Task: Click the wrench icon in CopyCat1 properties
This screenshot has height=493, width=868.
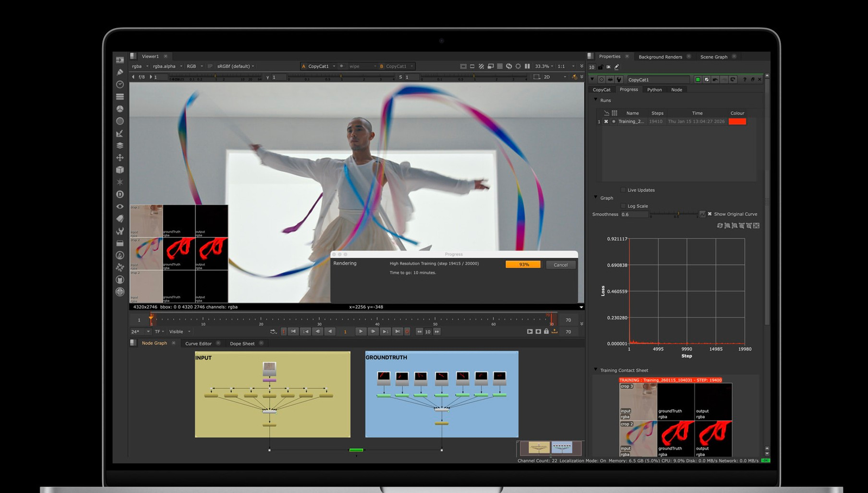Action: (x=619, y=80)
